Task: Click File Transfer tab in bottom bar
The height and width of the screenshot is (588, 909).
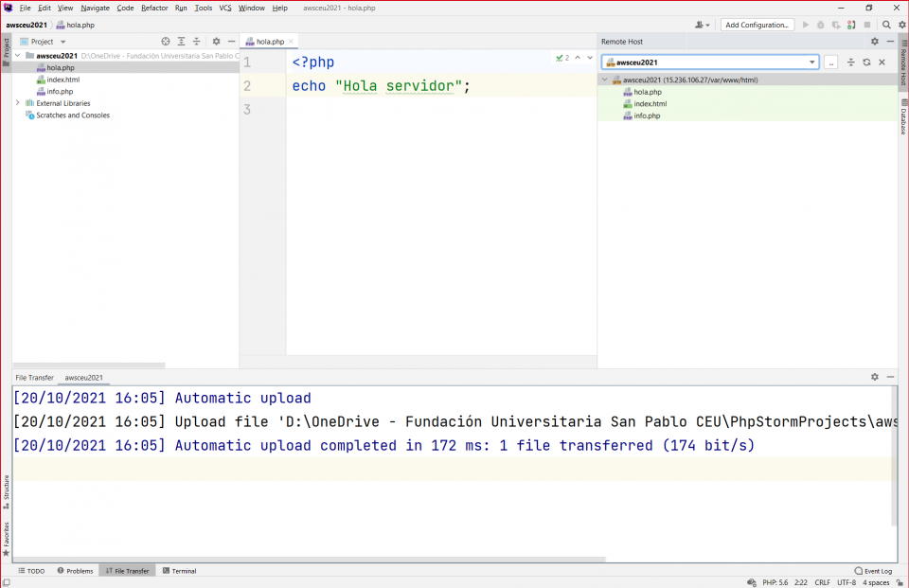Action: pyautogui.click(x=127, y=571)
